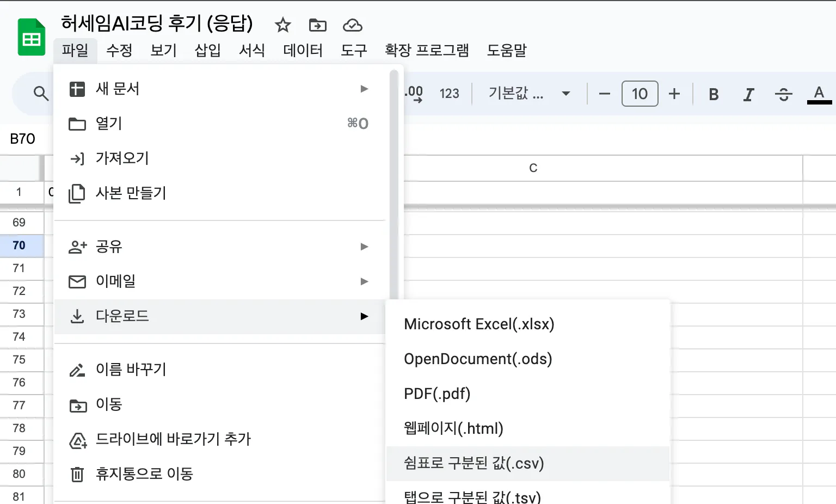Open the 삽입 menu
Image resolution: width=836 pixels, height=504 pixels.
coord(208,51)
